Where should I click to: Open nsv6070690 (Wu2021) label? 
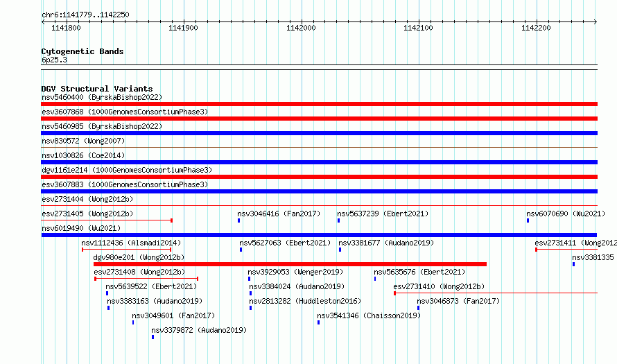566,214
